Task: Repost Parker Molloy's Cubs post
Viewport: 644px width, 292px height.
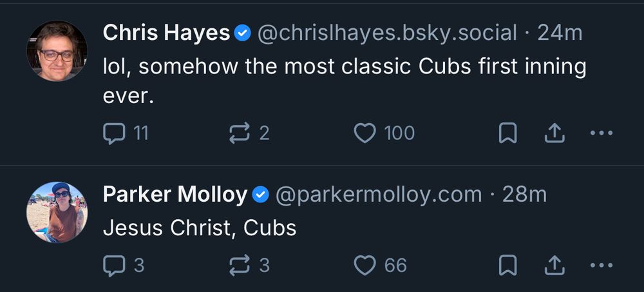Action: point(240,265)
